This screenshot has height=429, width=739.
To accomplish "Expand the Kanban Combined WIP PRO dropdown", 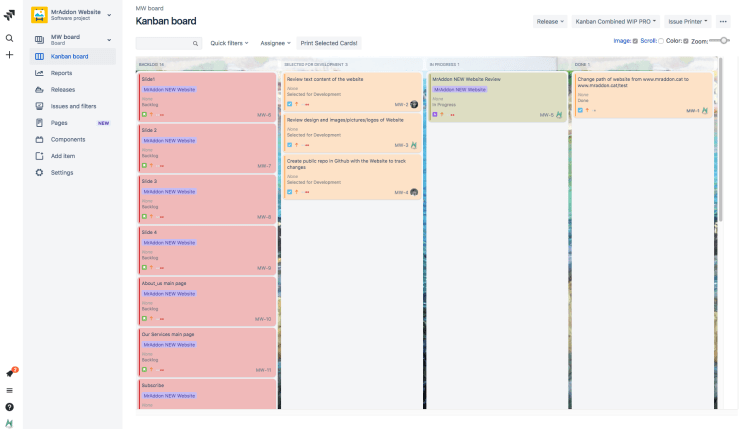I will 618,21.
